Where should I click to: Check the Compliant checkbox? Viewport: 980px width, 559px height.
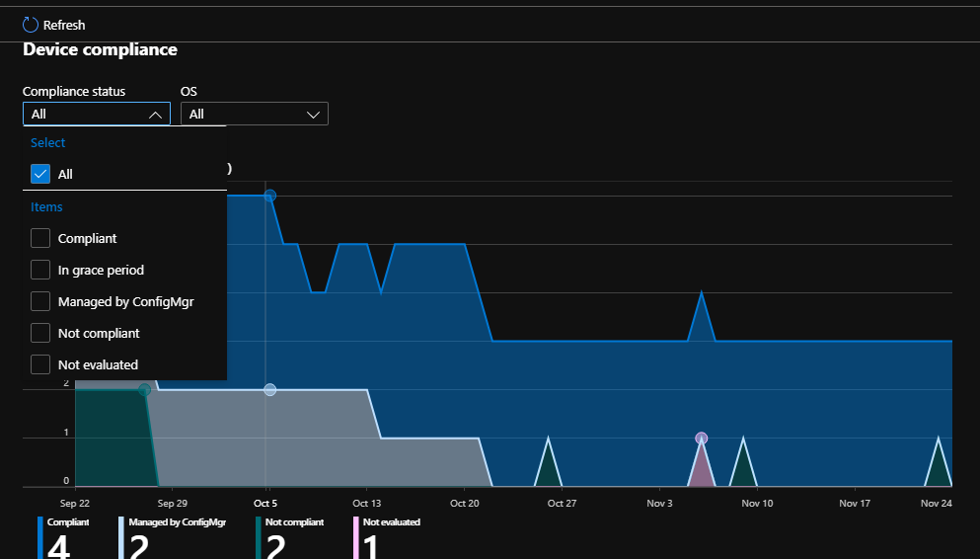[40, 238]
